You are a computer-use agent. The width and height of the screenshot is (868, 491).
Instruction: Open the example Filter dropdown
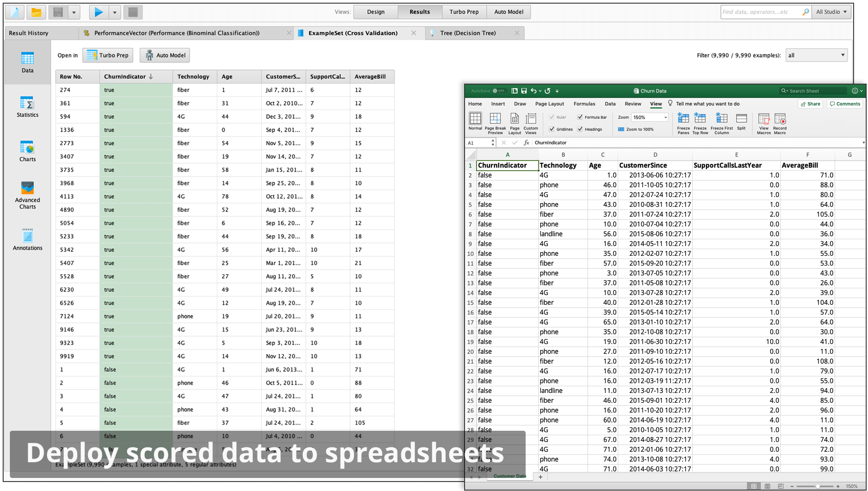tap(816, 55)
